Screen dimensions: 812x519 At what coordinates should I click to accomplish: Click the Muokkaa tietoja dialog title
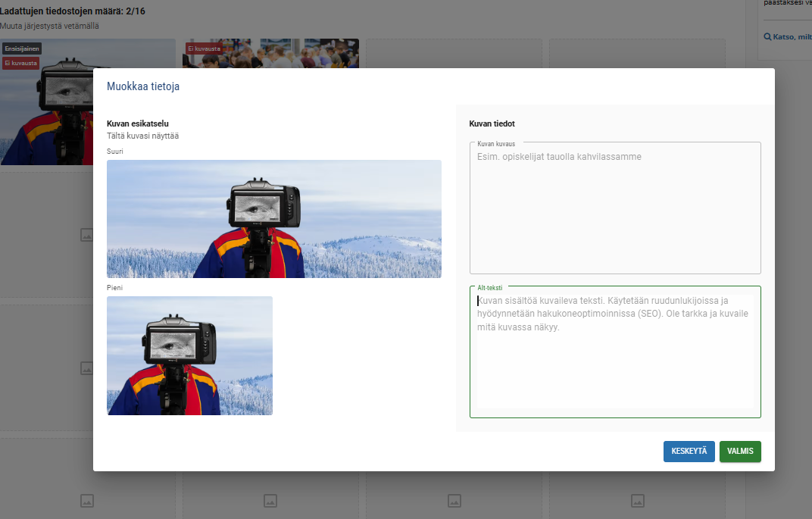[x=143, y=86]
